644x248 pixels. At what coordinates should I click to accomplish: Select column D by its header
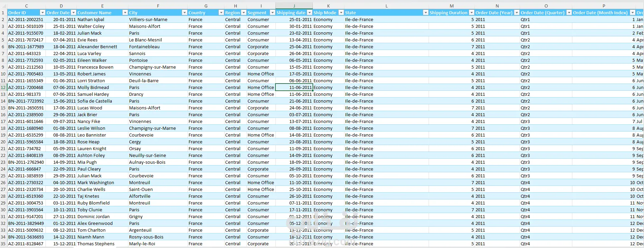tap(61, 6)
